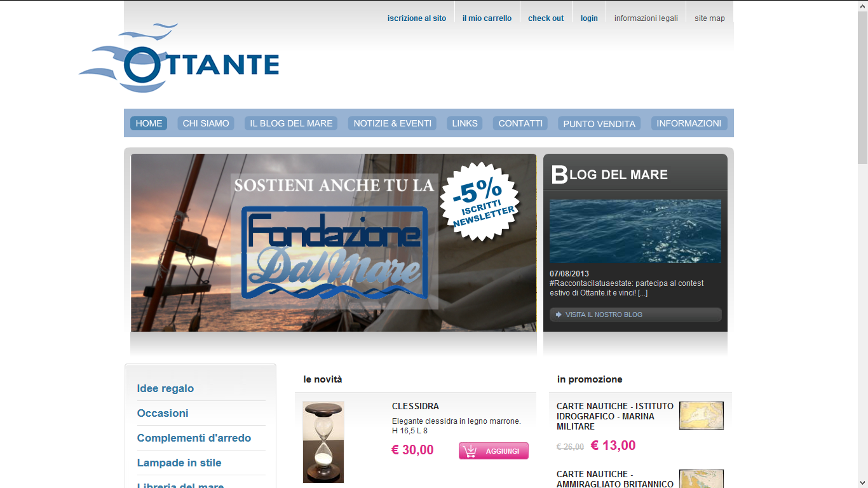The image size is (868, 488).
Task: Add Clessidra with the AGGIUNGI button
Action: click(x=494, y=451)
